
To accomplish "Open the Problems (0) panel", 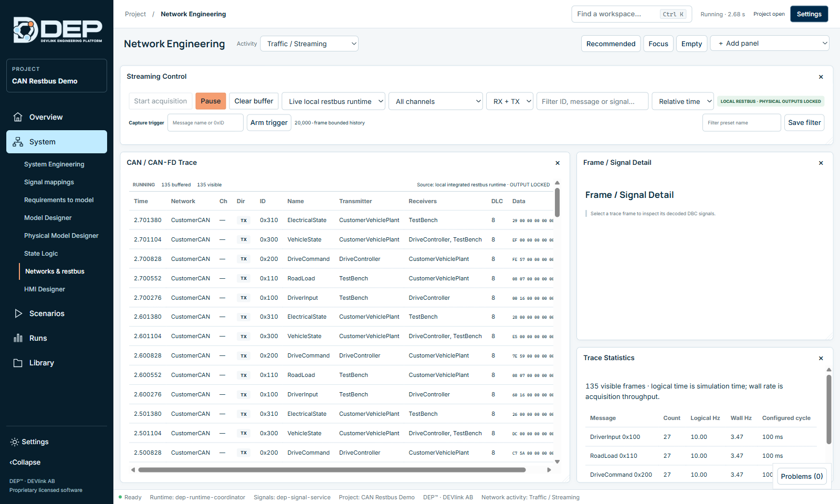I will coord(802,476).
